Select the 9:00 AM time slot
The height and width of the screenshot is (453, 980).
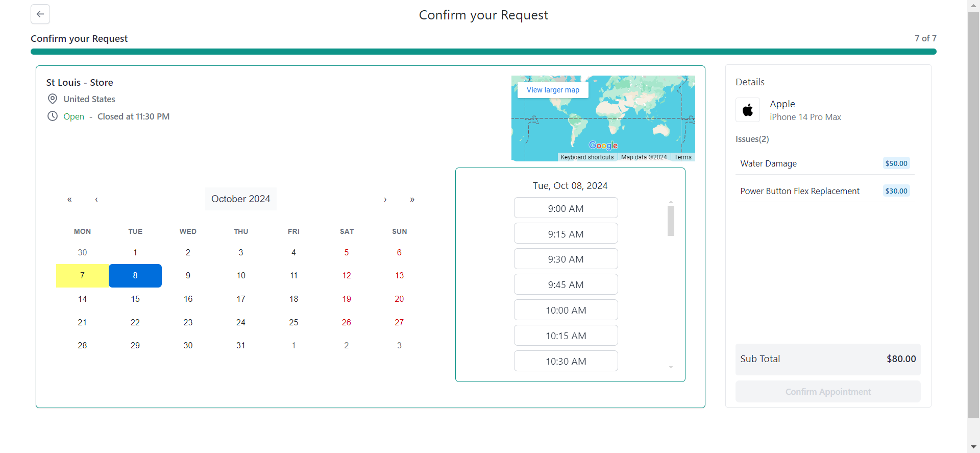click(x=566, y=208)
